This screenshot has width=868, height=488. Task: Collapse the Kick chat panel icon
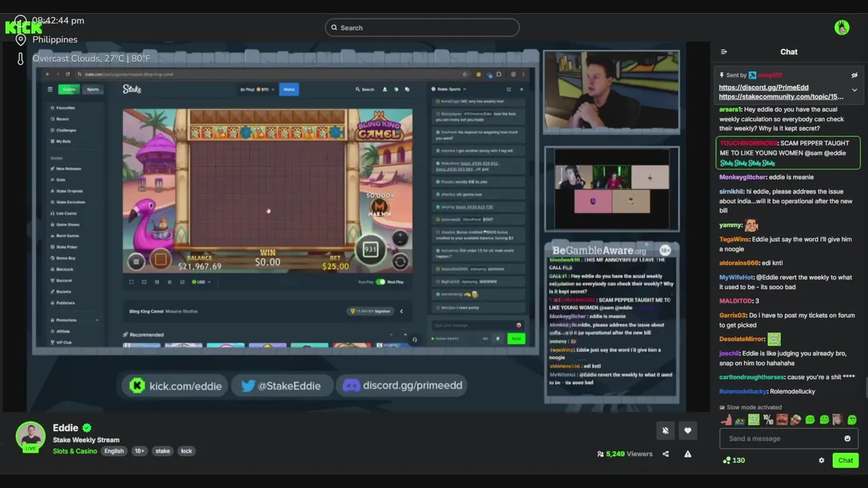click(724, 52)
